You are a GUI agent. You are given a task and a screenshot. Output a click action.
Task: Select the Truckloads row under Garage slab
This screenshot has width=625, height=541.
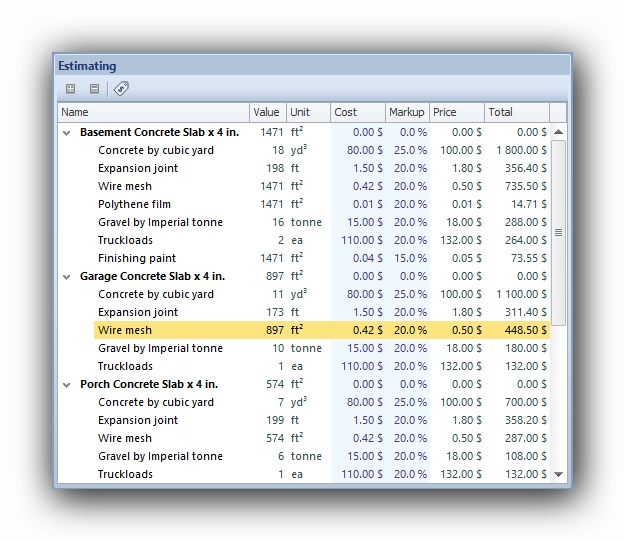tap(304, 366)
